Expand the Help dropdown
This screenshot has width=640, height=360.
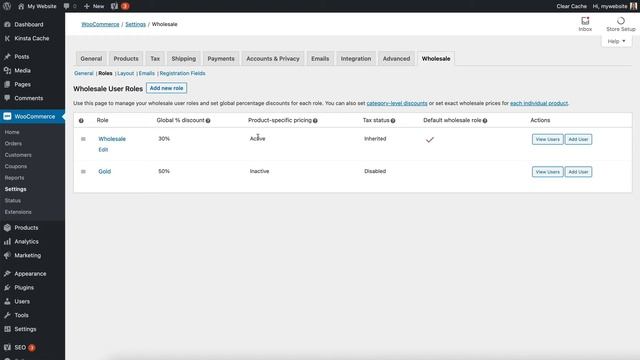[x=616, y=41]
